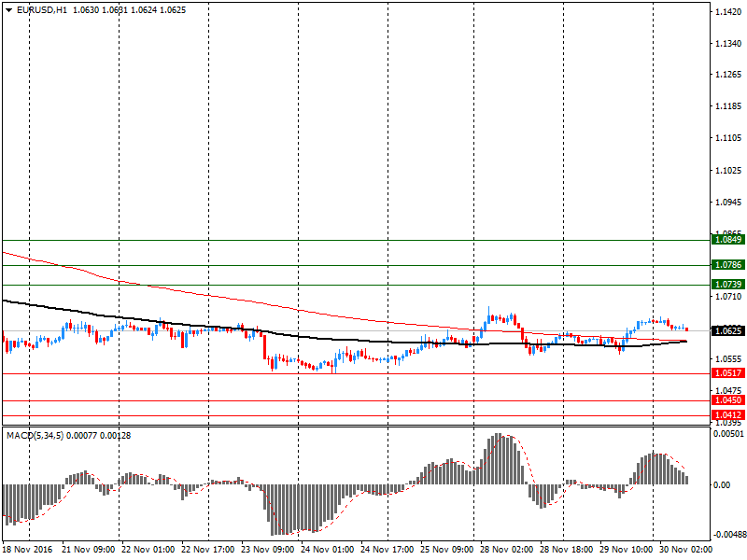Select the 1.0786 green resistance level label
747x560 pixels.
pos(728,265)
